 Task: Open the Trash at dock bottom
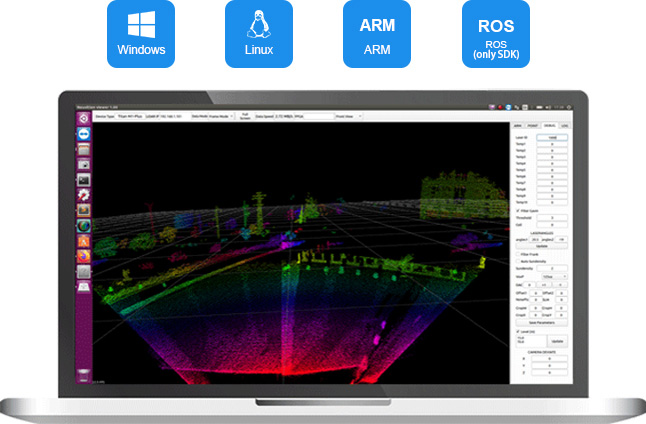[84, 375]
